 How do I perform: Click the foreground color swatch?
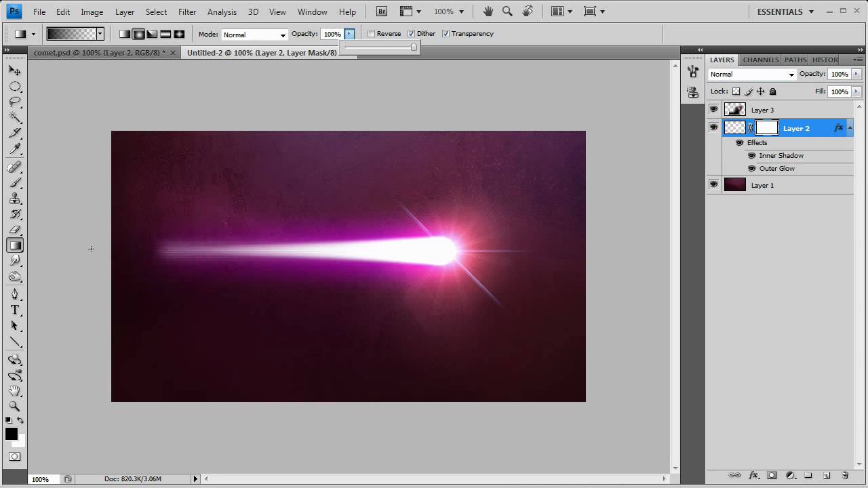[x=12, y=434]
